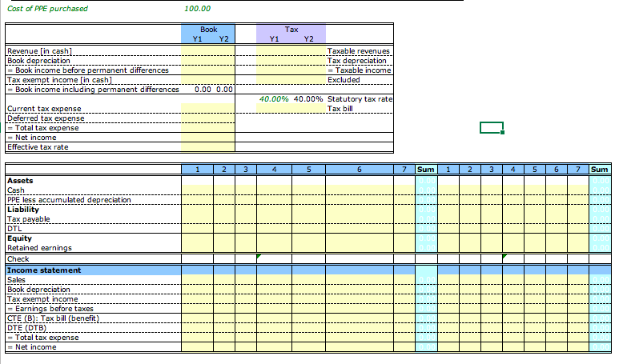The image size is (623, 364).
Task: Click the 'DTE (DTB)' row label
Action: [x=26, y=327]
